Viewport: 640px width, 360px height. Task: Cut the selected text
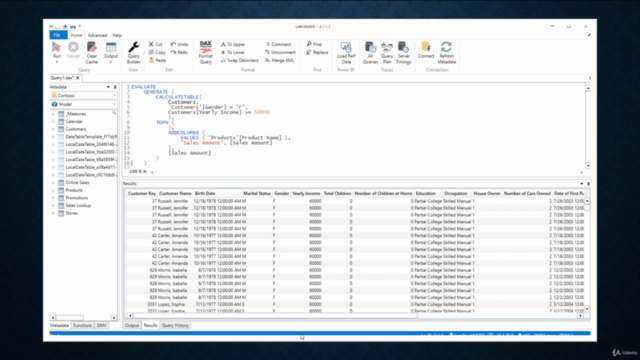click(156, 44)
